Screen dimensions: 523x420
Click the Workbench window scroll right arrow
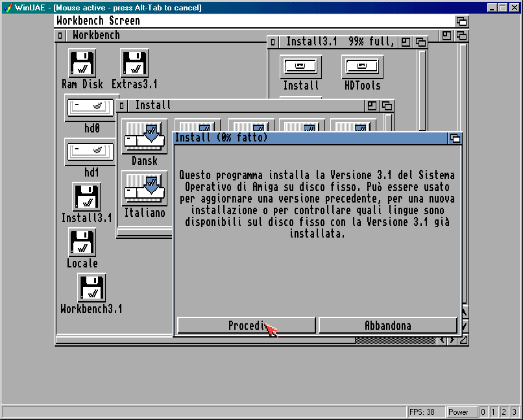pos(452,340)
